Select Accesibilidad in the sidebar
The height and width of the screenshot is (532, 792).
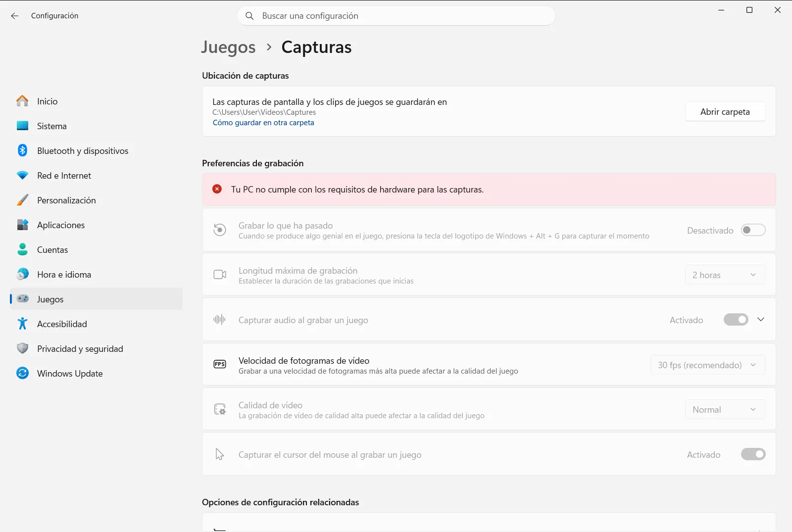97,324
